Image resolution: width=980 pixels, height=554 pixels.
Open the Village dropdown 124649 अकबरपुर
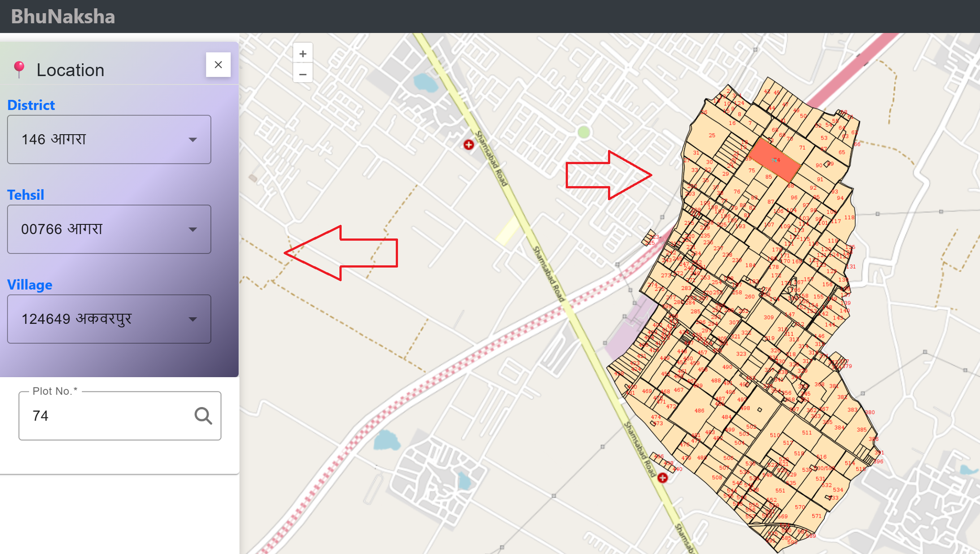click(x=109, y=319)
